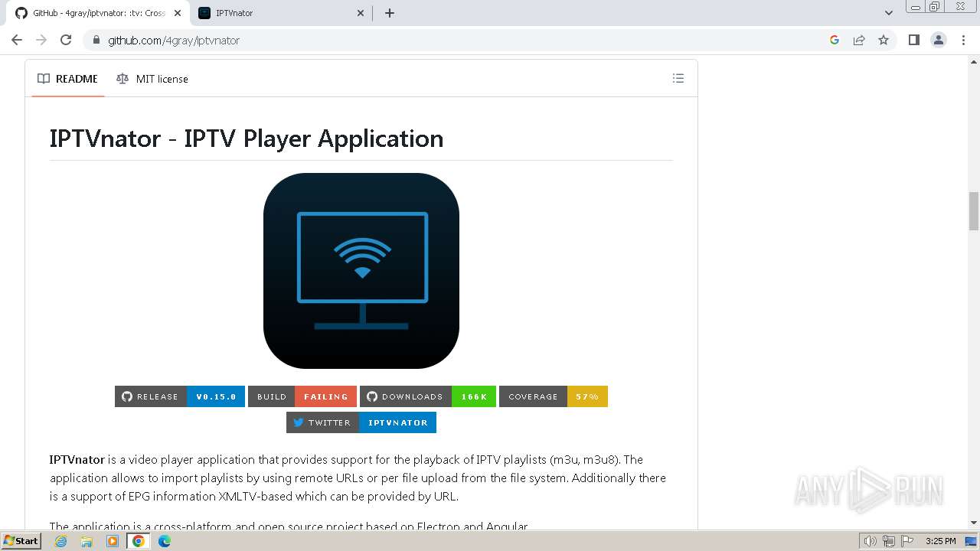Click the scrollbar up arrow
Viewport: 980px width, 551px height.
pyautogui.click(x=974, y=61)
